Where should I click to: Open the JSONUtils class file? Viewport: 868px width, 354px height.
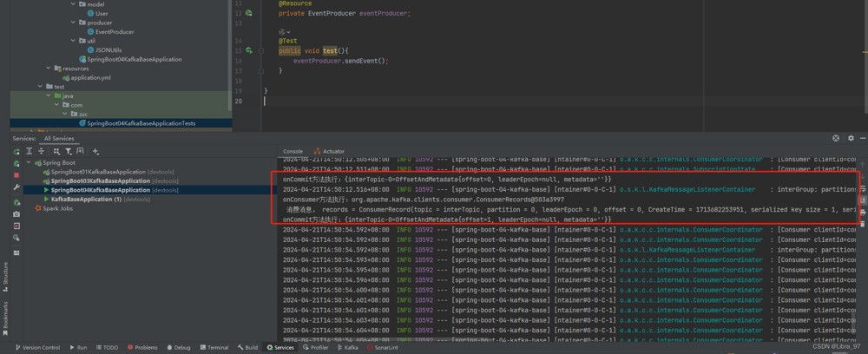[105, 49]
